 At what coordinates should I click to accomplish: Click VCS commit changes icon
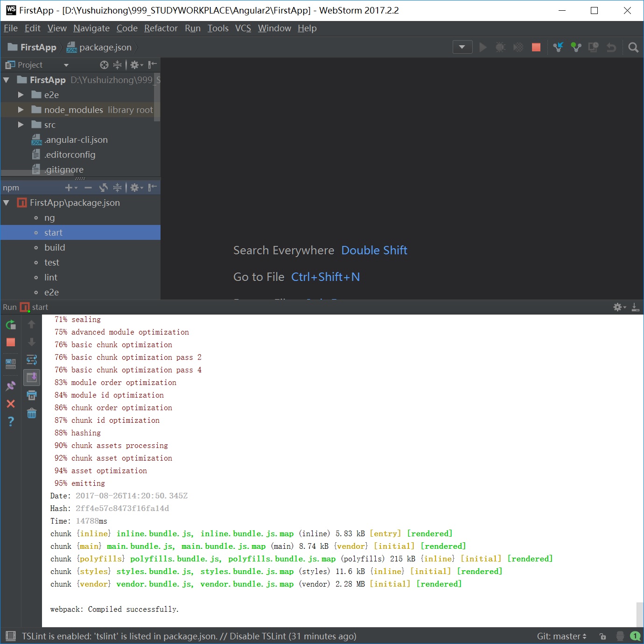coord(576,47)
